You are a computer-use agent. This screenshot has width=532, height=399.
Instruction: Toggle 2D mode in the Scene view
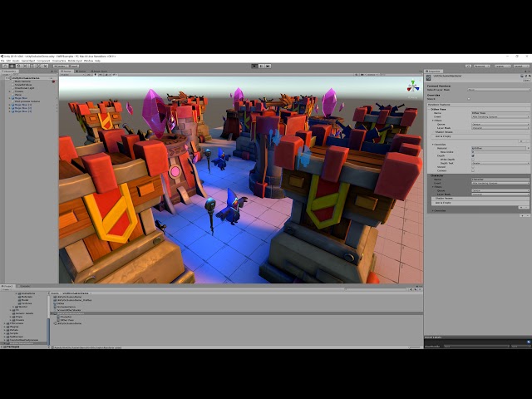[x=89, y=75]
